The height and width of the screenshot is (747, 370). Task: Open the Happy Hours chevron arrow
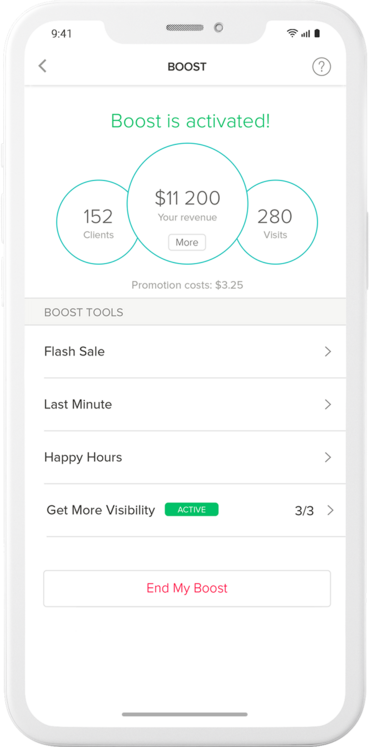(328, 457)
